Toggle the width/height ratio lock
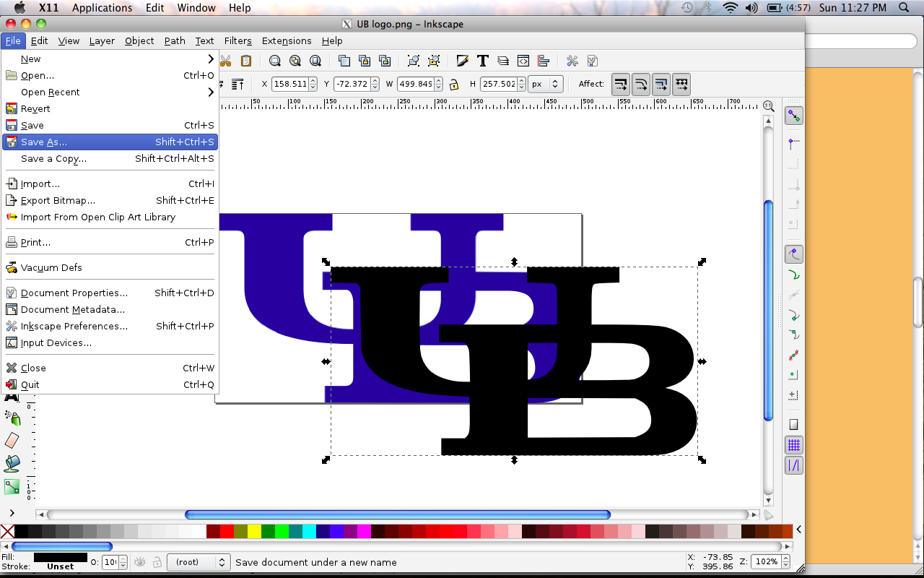Viewport: 924px width, 578px height. [454, 84]
